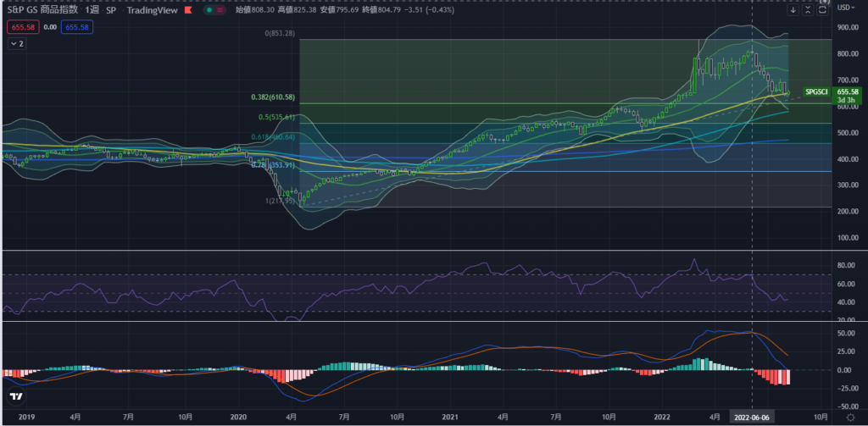Open chart settings gear in bottom-right corner
Image resolution: width=868 pixels, height=426 pixels.
849,418
